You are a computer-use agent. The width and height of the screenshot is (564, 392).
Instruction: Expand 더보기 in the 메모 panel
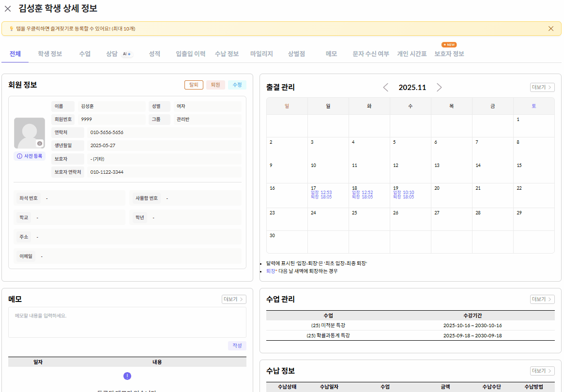[x=234, y=300]
